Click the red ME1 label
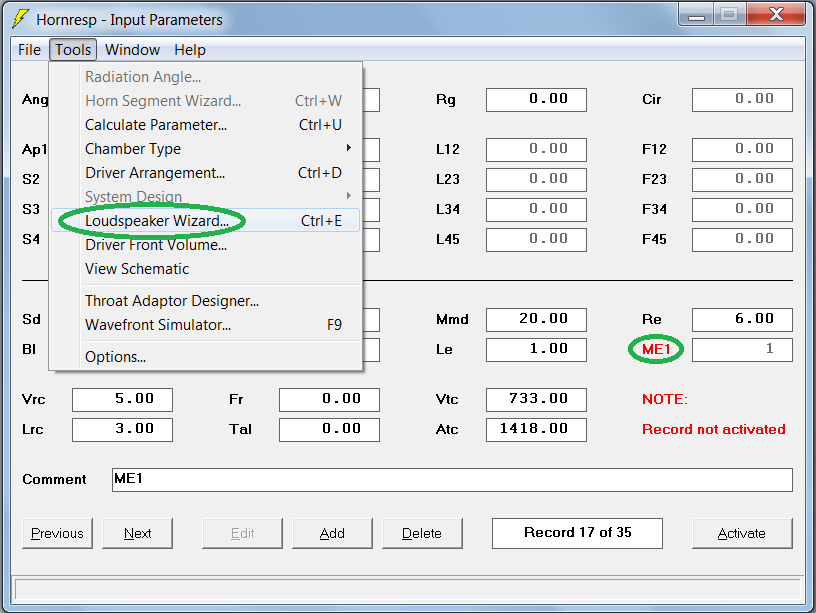 [656, 349]
